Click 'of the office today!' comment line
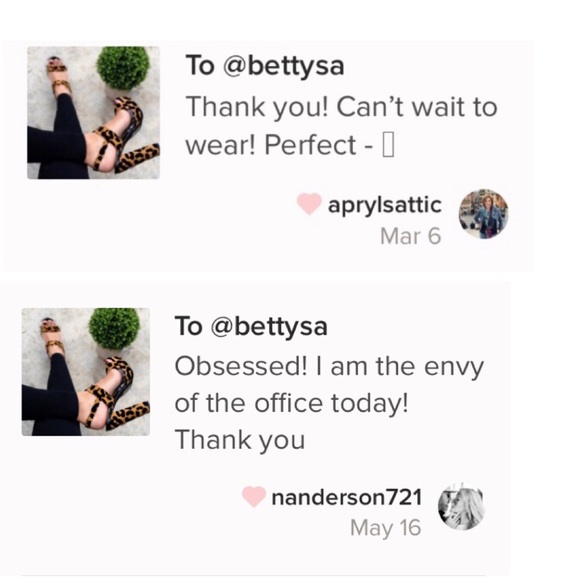580x580 pixels. (291, 404)
